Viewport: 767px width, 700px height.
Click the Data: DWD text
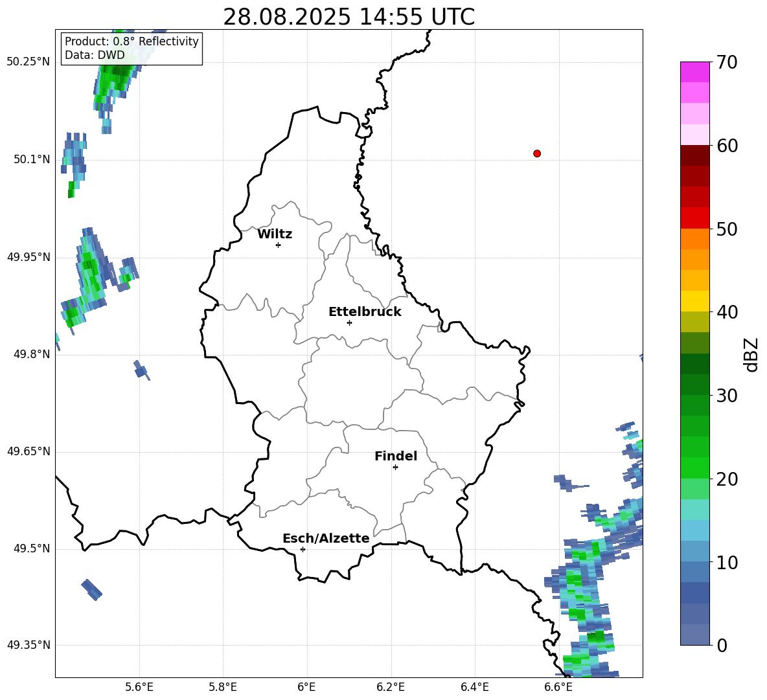[x=95, y=55]
